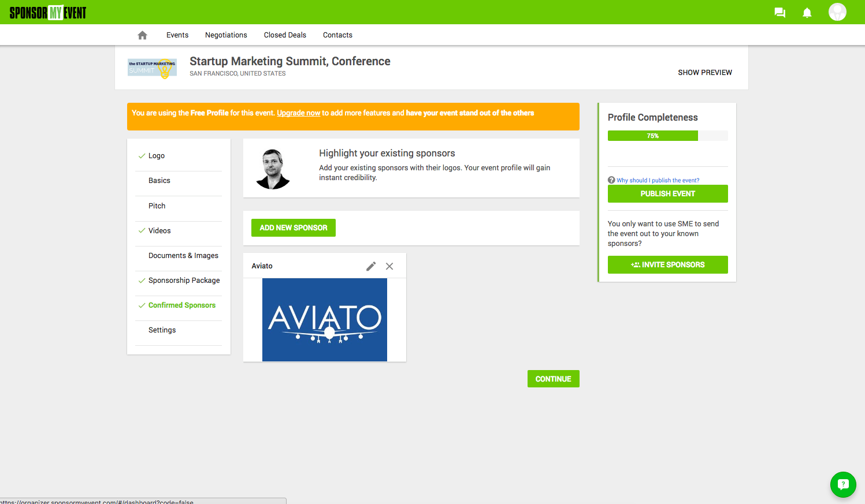Viewport: 865px width, 504px height.
Task: Click the SponsorMyEvent logo
Action: point(48,13)
